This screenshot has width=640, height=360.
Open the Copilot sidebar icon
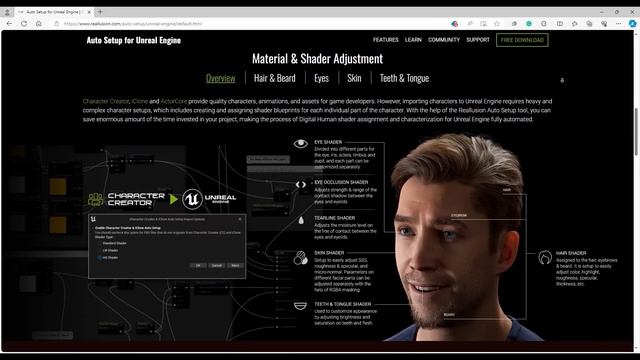pyautogui.click(x=632, y=24)
